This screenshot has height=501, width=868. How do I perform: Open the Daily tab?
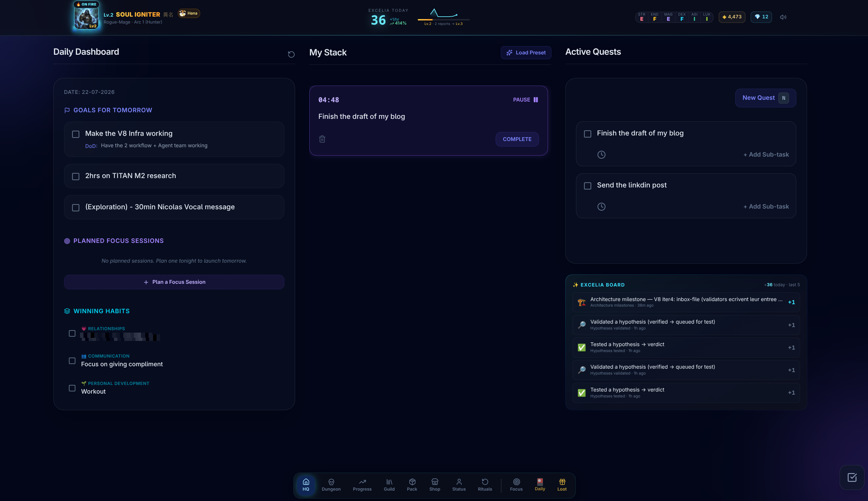click(x=540, y=485)
